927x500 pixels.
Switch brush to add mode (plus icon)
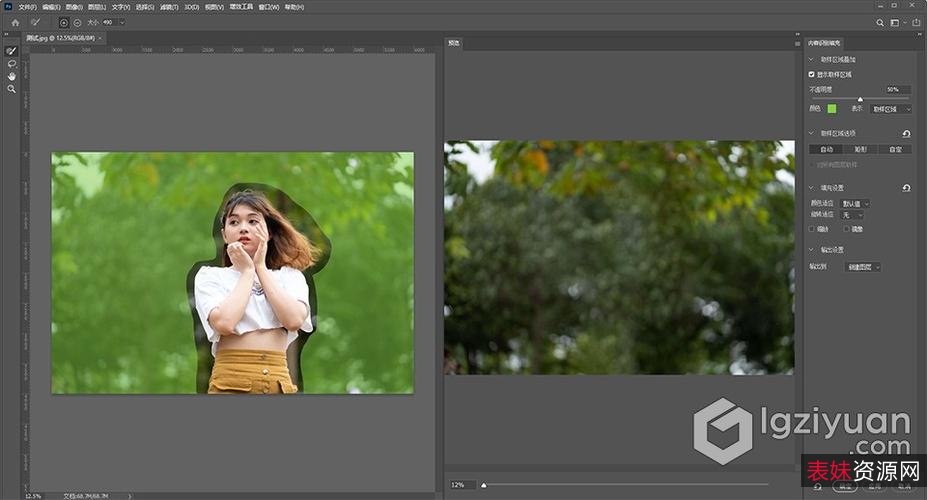(64, 22)
